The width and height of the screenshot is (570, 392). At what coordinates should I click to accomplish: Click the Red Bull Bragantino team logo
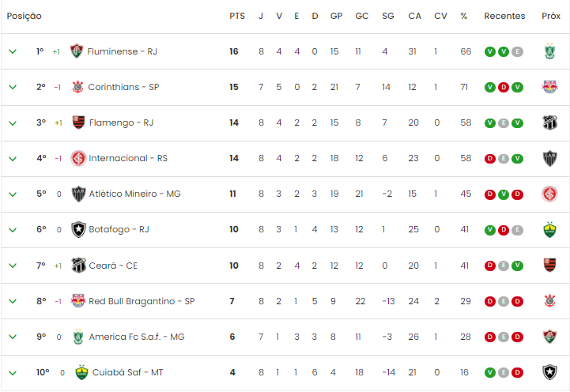point(78,301)
